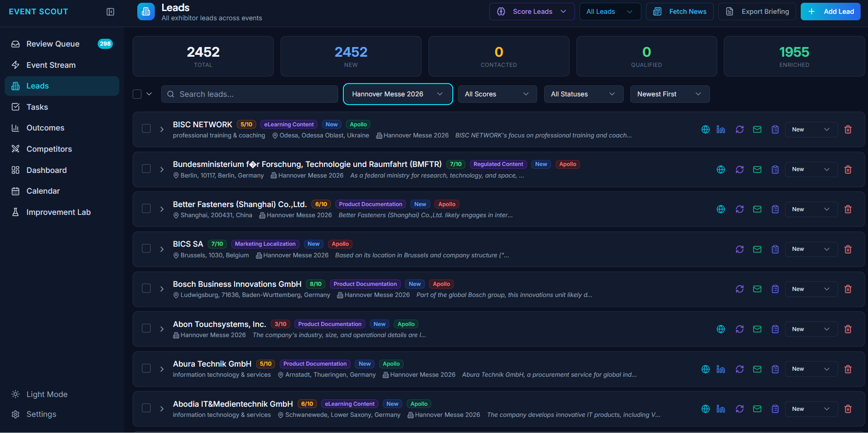This screenshot has height=433, width=868.
Task: Open the All Statuses filter dropdown
Action: [x=583, y=94]
